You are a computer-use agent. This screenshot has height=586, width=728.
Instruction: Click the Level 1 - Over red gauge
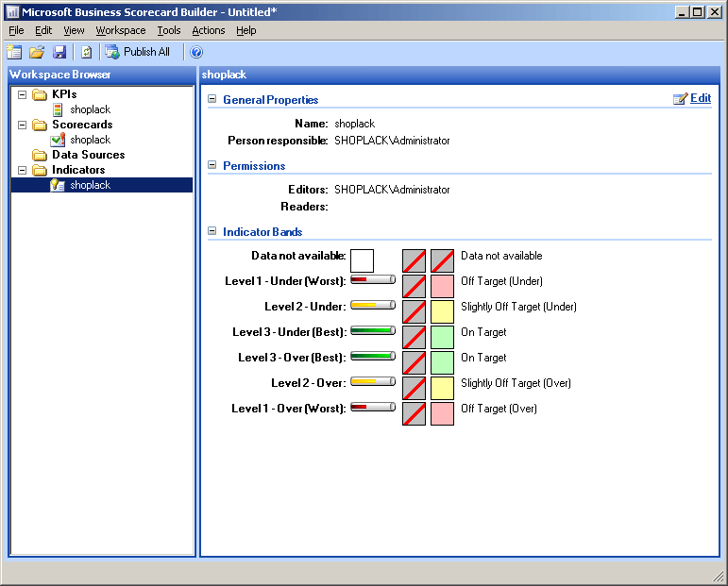point(373,407)
